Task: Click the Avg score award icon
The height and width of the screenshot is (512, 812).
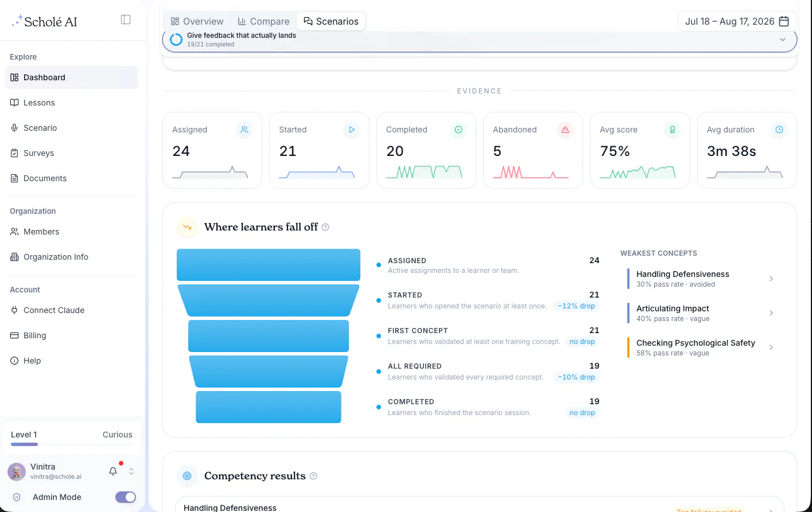Action: [x=673, y=130]
